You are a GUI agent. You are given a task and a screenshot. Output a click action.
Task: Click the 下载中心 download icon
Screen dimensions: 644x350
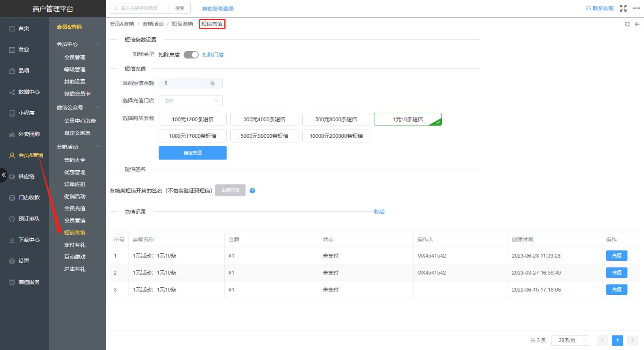tap(12, 240)
